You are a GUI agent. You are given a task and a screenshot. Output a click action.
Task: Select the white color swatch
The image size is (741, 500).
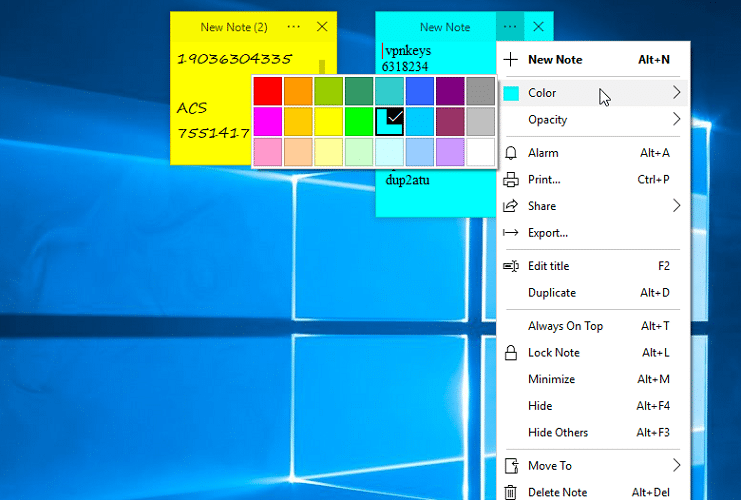point(481,152)
